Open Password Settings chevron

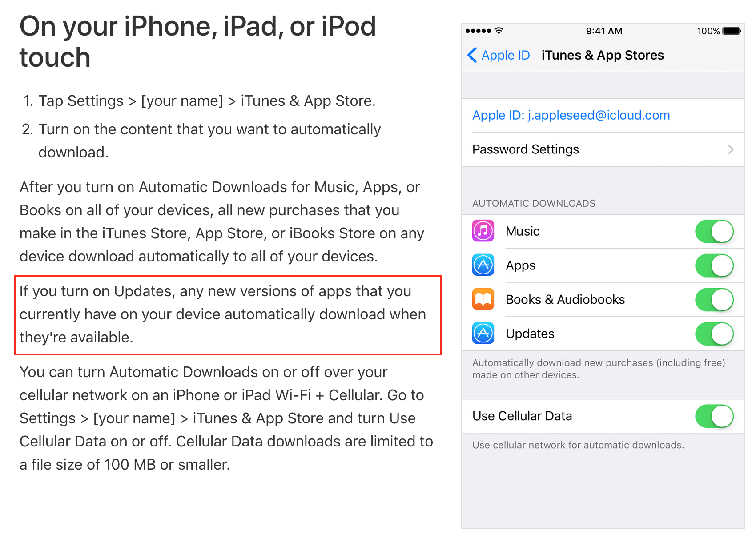[x=731, y=149]
